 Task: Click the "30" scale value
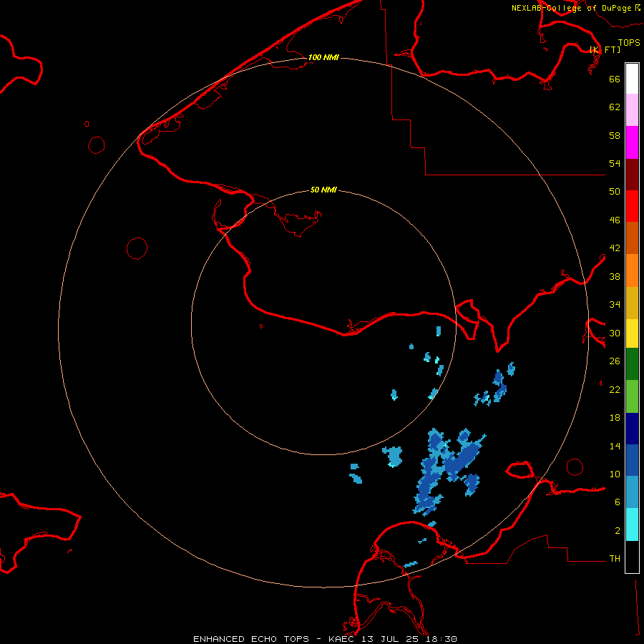[615, 333]
